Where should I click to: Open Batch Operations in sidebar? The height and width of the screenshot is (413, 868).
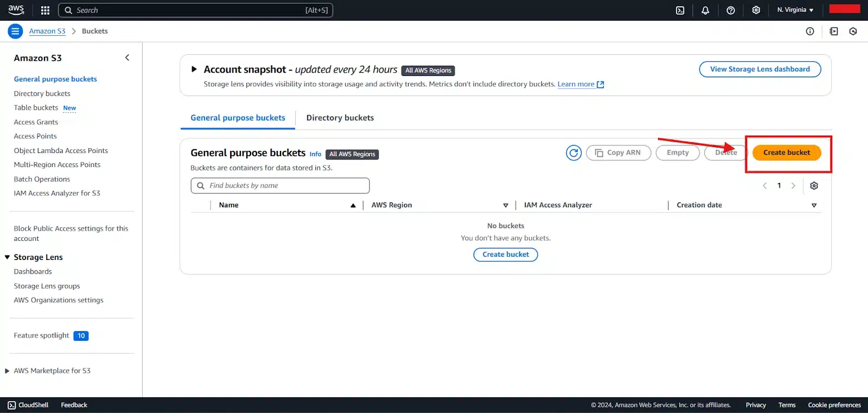tap(42, 179)
